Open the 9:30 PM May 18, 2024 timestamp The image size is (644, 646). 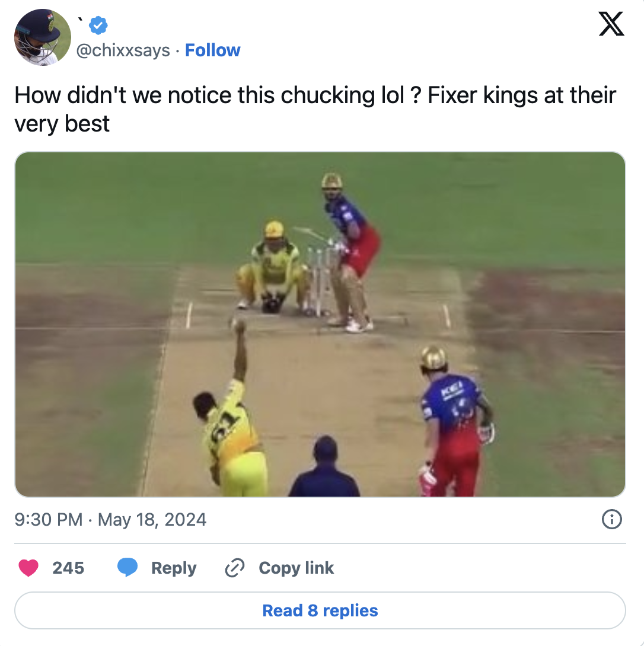[110, 520]
